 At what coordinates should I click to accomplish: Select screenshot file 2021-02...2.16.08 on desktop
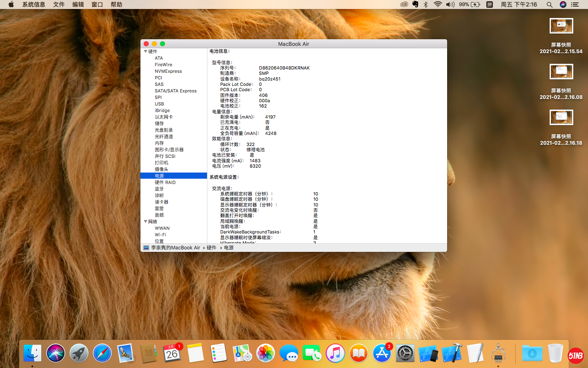pos(561,81)
